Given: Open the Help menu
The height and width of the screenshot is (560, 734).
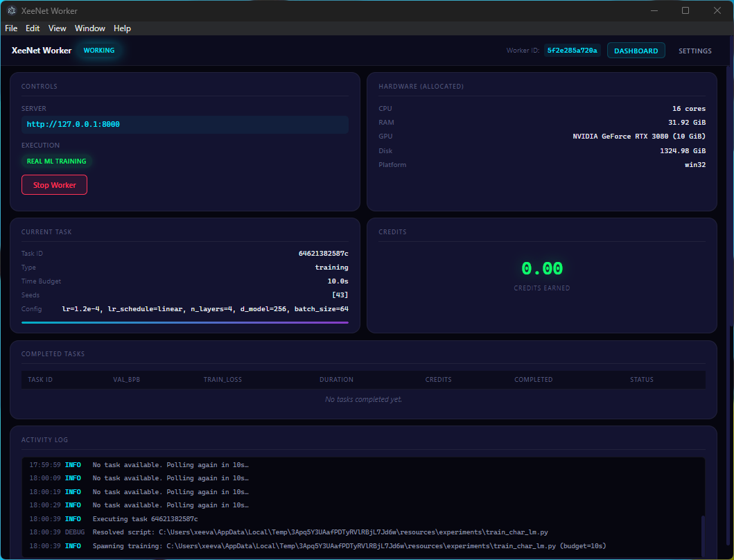Looking at the screenshot, I should (122, 28).
